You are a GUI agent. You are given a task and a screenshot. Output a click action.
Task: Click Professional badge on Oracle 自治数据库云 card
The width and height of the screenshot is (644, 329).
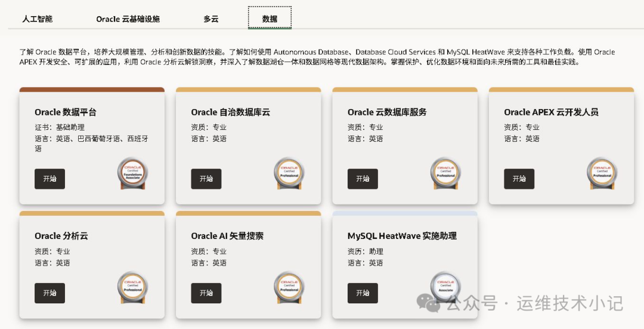[x=289, y=174]
